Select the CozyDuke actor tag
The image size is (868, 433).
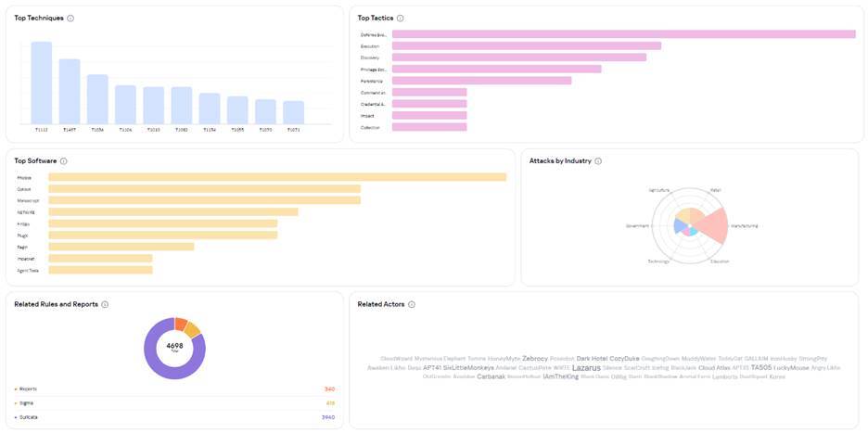pos(624,359)
